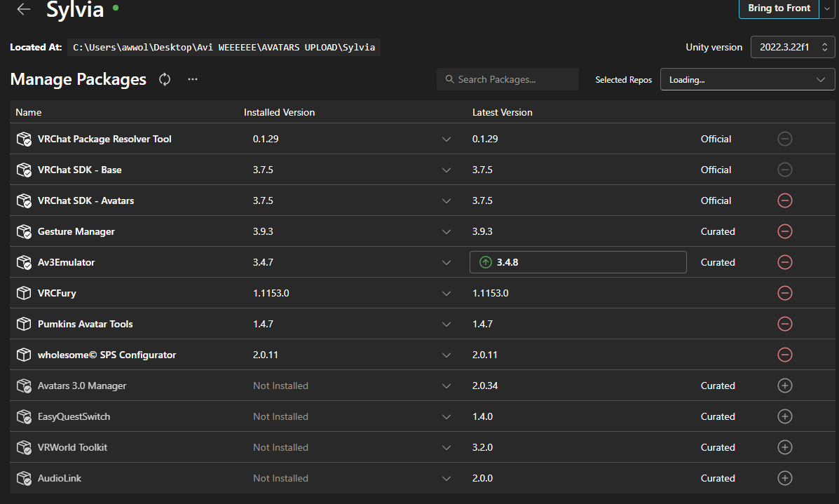839x504 pixels.
Task: Add the VRWorld Toolkit package
Action: tap(785, 447)
